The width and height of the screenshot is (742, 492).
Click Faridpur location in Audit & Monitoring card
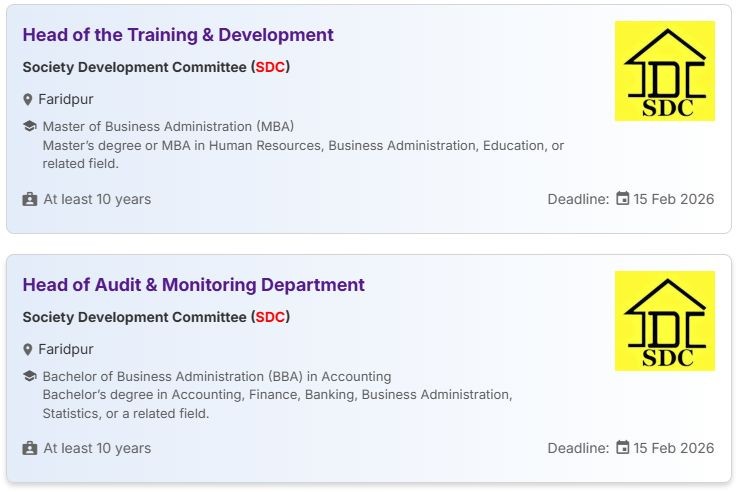pyautogui.click(x=66, y=350)
